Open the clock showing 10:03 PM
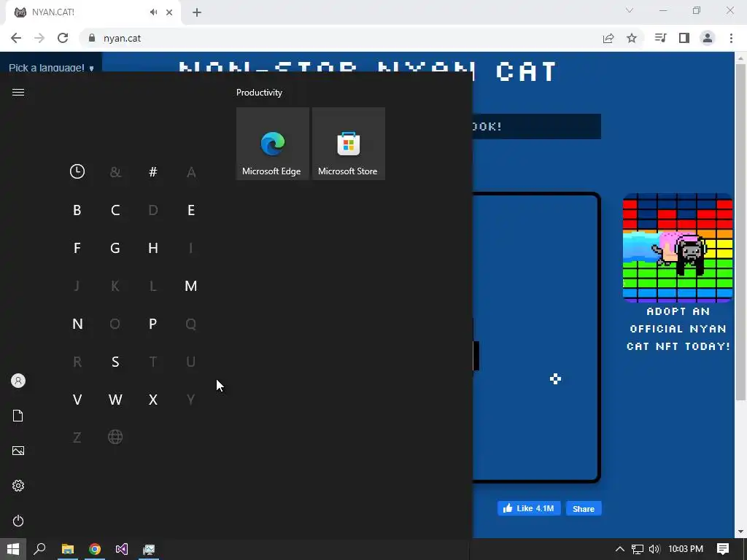Viewport: 747px width, 560px height. 686,549
